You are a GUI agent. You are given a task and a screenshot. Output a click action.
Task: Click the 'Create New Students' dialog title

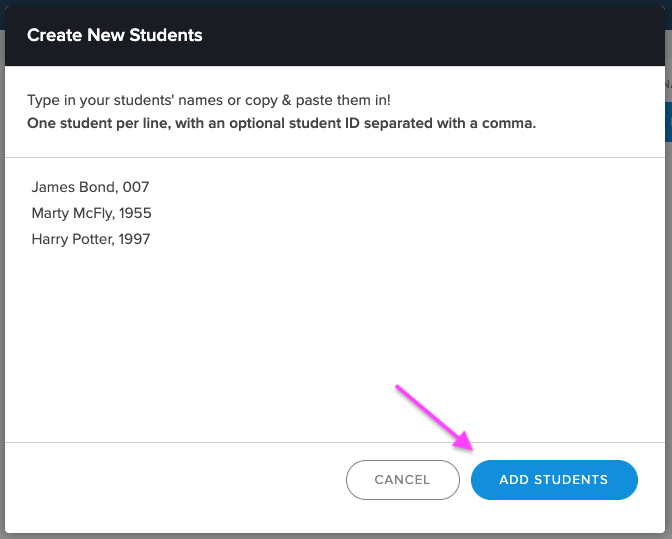pos(114,35)
